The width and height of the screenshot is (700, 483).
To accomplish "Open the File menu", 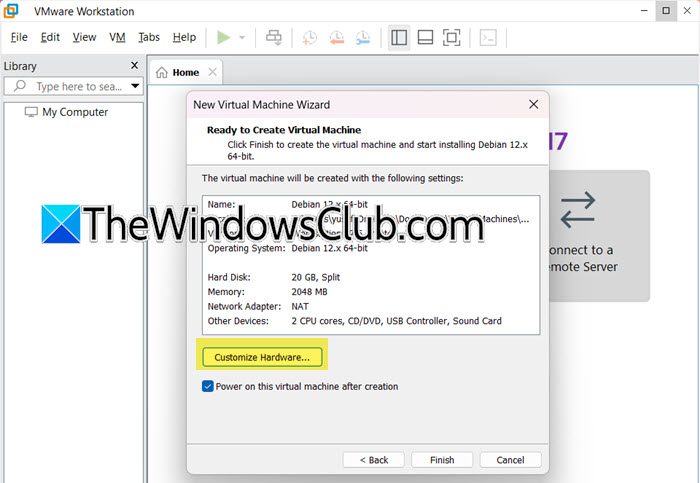I will (x=19, y=37).
